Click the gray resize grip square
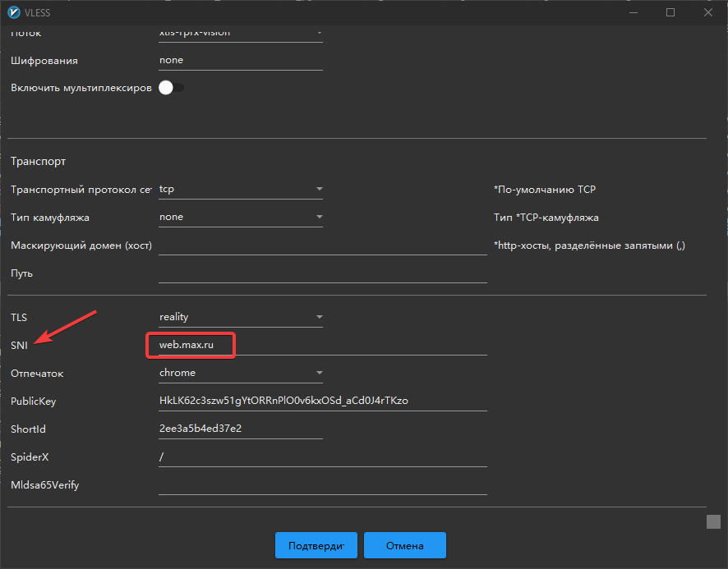728x569 pixels. coord(713,521)
